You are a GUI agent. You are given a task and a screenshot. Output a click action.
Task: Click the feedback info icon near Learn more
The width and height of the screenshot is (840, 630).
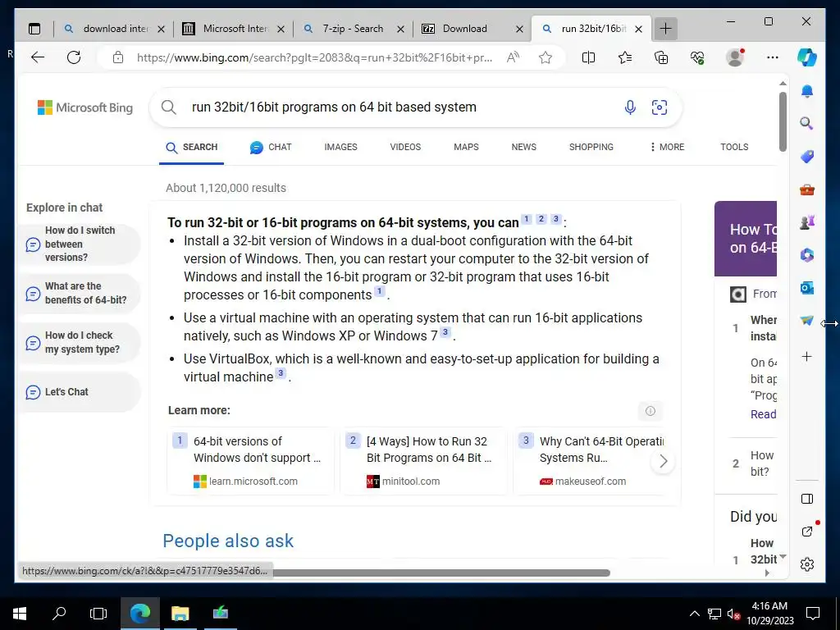click(x=651, y=411)
